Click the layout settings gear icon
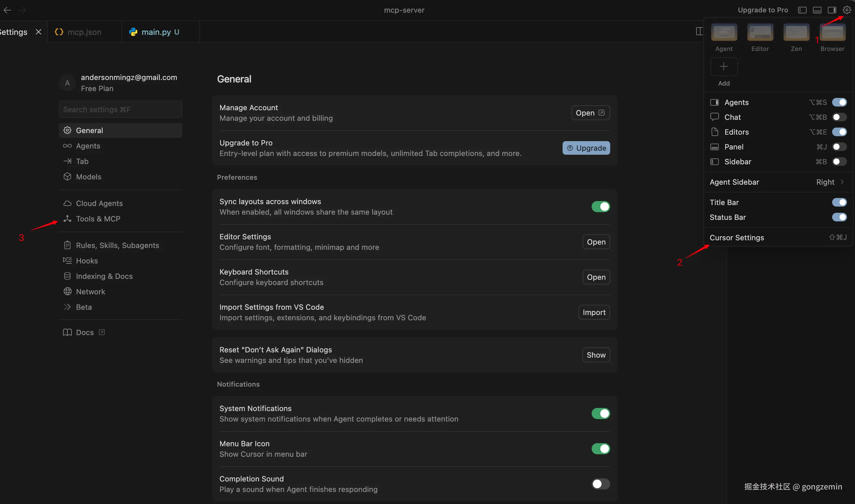855x504 pixels. [x=847, y=10]
